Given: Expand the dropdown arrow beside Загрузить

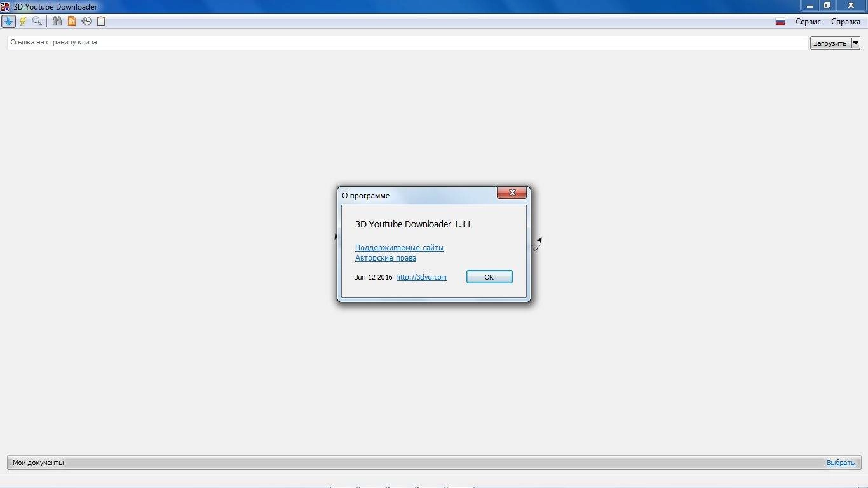Looking at the screenshot, I should coord(855,43).
